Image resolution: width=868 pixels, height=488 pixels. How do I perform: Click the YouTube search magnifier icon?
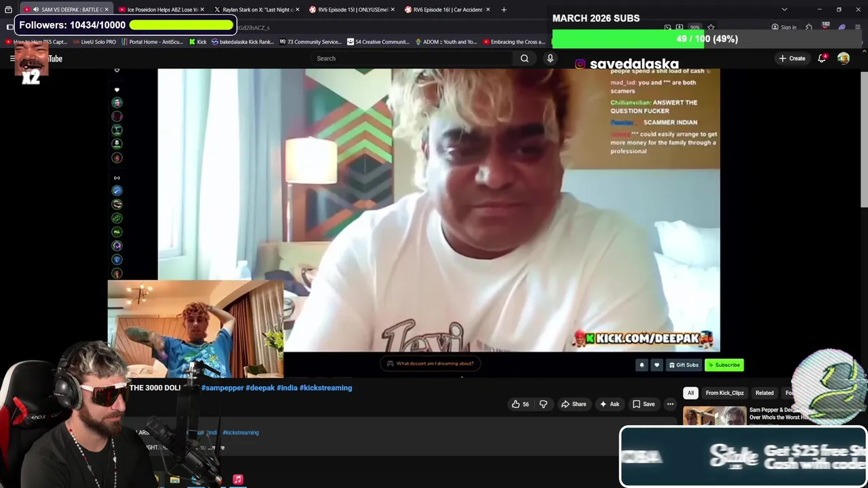point(524,58)
